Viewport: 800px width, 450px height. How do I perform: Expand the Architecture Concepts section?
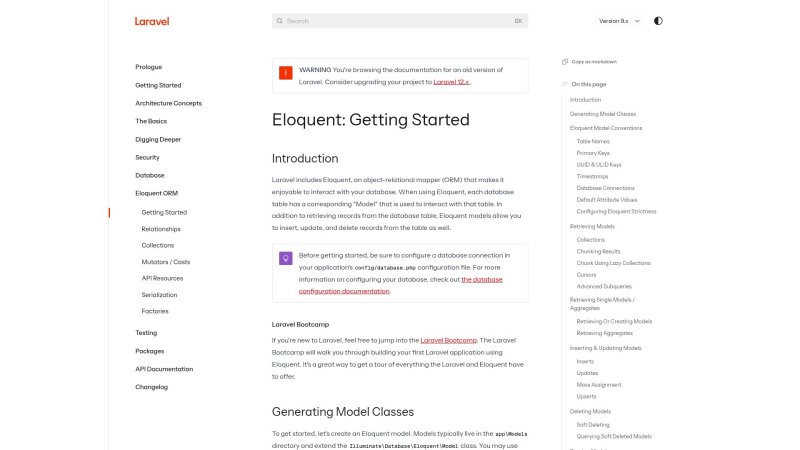(x=168, y=103)
